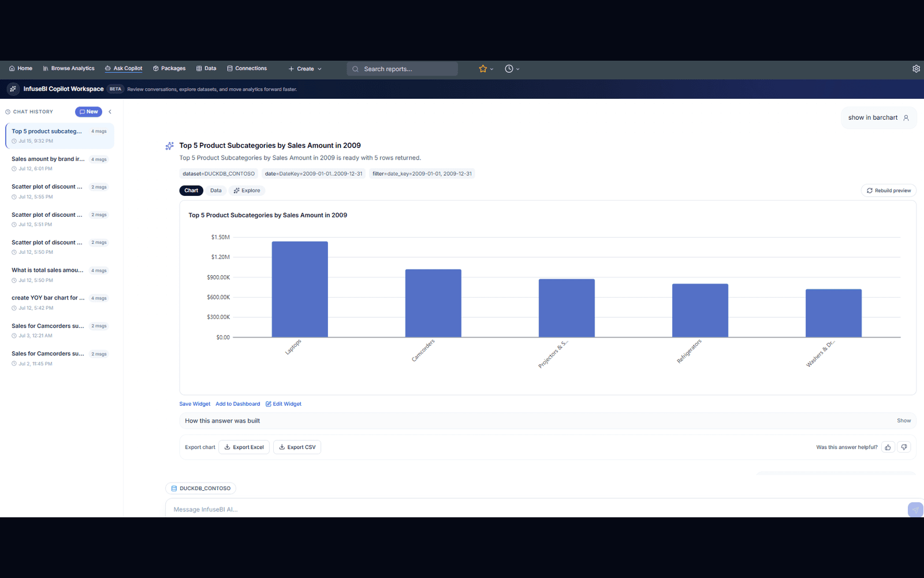
Task: Select the DUCKDB_CONTOSO dataset chip
Action: pyautogui.click(x=200, y=488)
